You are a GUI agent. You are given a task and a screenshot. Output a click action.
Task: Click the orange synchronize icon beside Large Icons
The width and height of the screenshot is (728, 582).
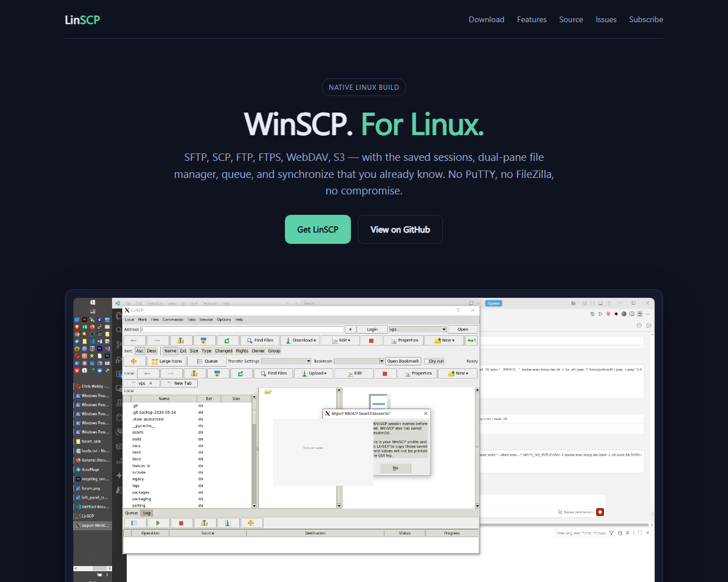tap(134, 361)
